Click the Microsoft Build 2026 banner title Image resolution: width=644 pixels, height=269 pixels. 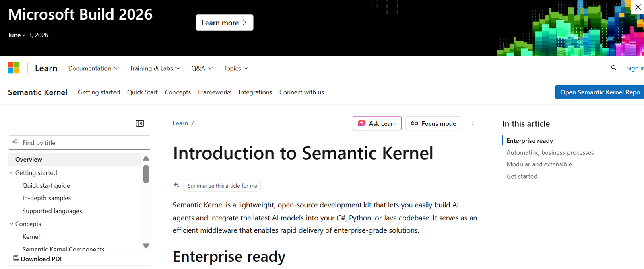pyautogui.click(x=80, y=14)
